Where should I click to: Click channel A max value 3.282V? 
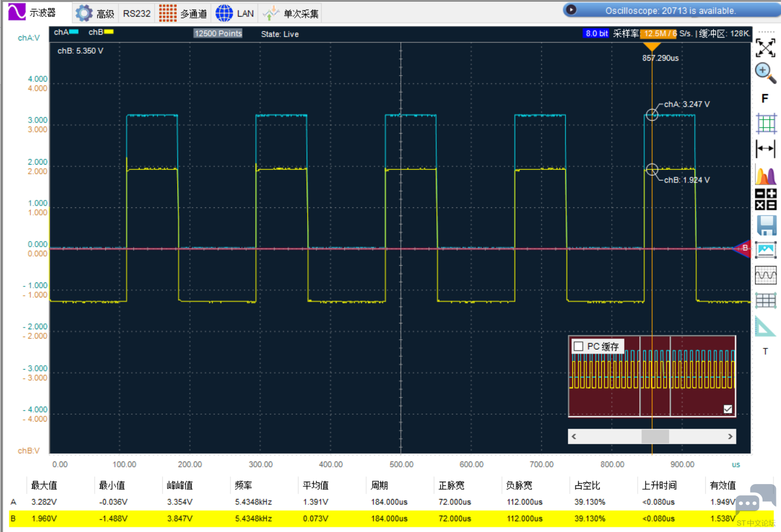click(44, 502)
